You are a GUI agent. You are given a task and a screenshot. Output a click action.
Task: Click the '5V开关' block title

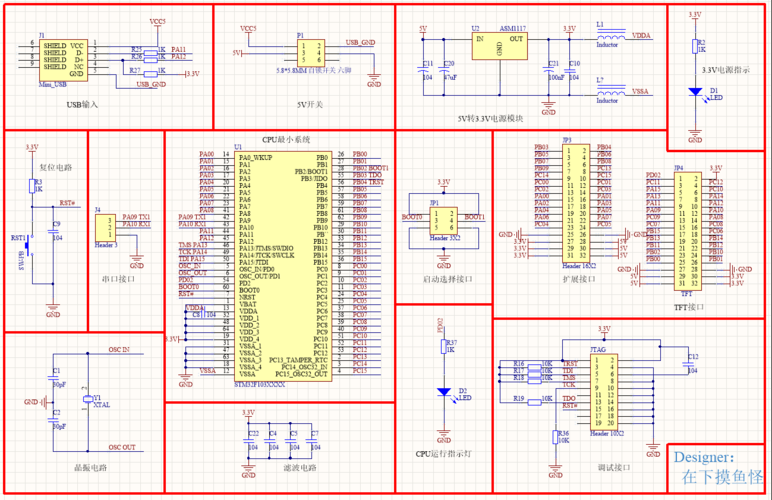coord(310,105)
